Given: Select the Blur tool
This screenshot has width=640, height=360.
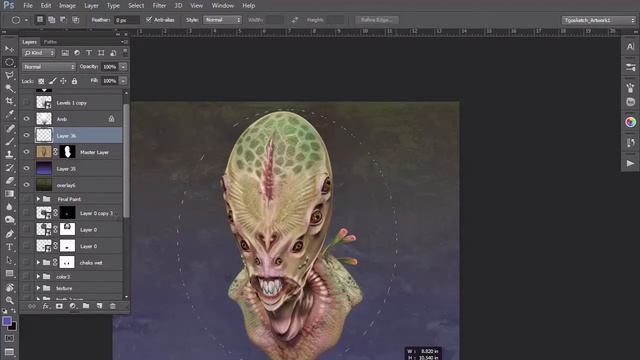Looking at the screenshot, I should pos(9,207).
